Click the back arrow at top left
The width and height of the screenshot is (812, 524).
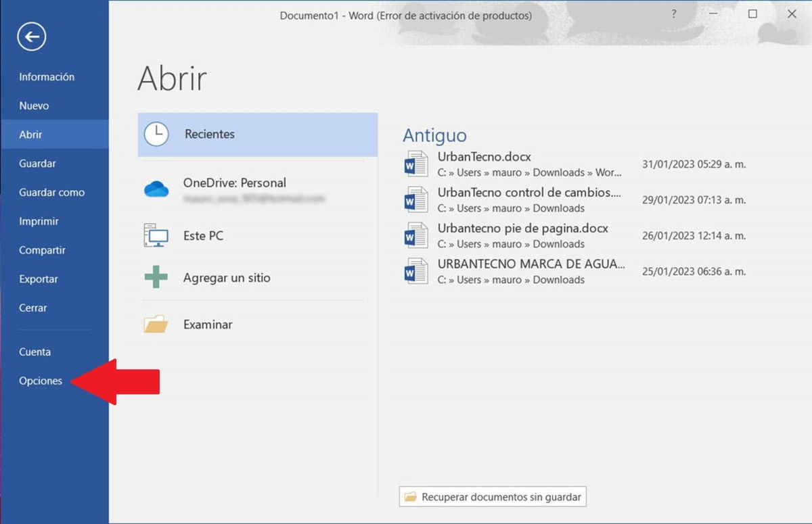point(31,37)
